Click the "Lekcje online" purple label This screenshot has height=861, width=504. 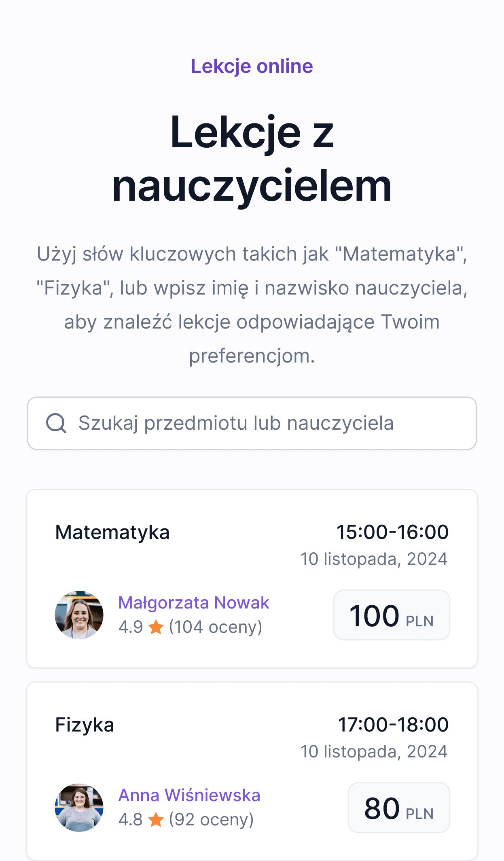tap(252, 66)
